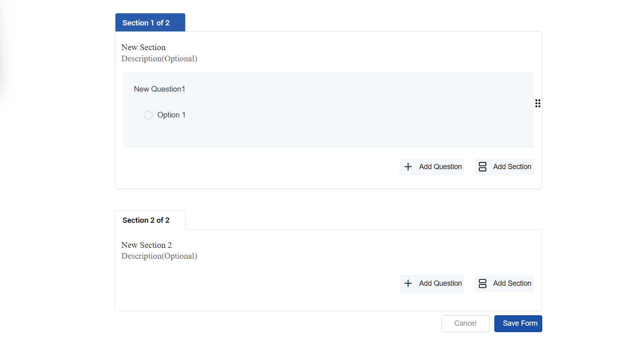The image size is (644, 337).
Task: Click the Add Section label in Section 2
Action: point(512,283)
